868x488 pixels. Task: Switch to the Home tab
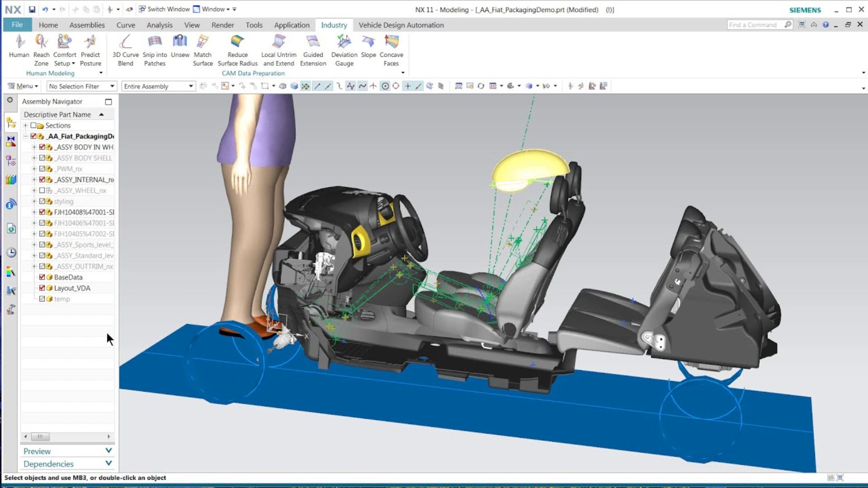click(x=48, y=25)
